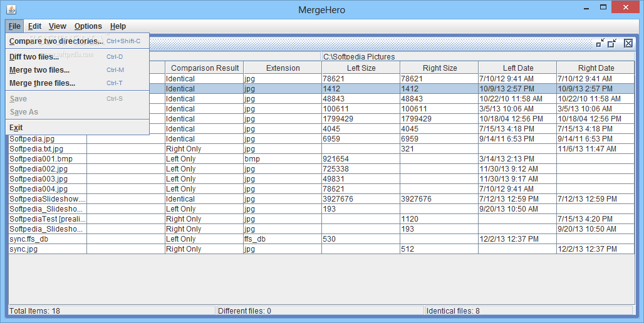Select SoftpediaSlideshow... identical file row
This screenshot has height=323, width=644.
point(321,199)
